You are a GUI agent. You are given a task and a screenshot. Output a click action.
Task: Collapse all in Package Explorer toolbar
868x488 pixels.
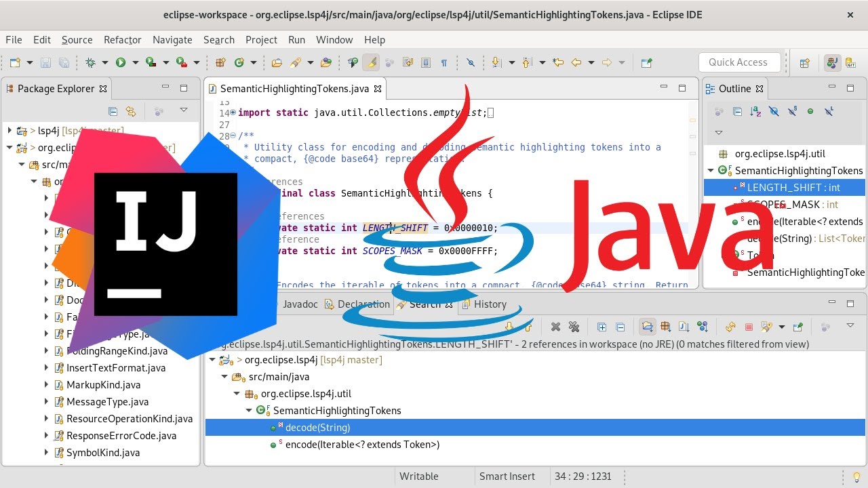(x=113, y=111)
